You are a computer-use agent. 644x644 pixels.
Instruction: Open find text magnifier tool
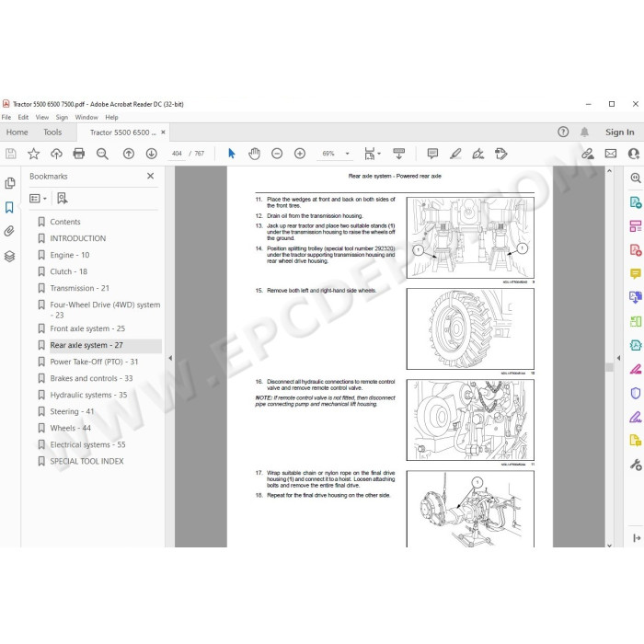[x=102, y=154]
